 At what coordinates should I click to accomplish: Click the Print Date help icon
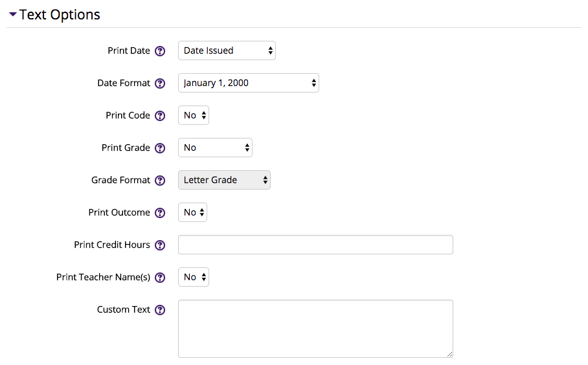click(x=160, y=51)
